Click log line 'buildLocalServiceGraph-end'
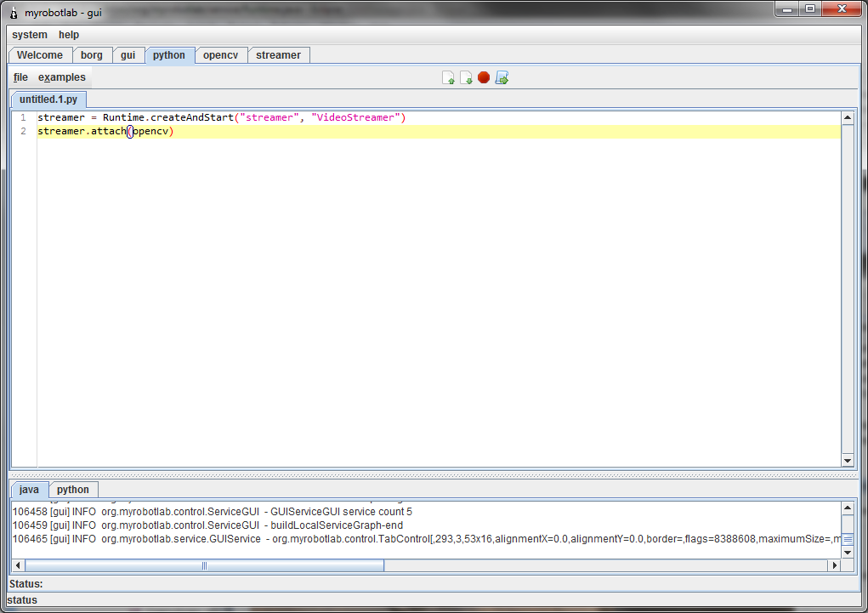 [x=207, y=525]
